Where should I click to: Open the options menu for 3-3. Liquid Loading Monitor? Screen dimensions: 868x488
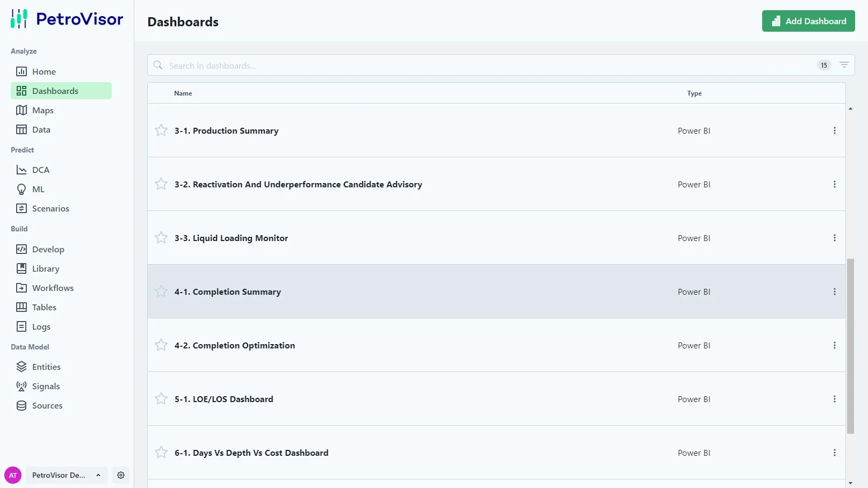click(x=835, y=238)
